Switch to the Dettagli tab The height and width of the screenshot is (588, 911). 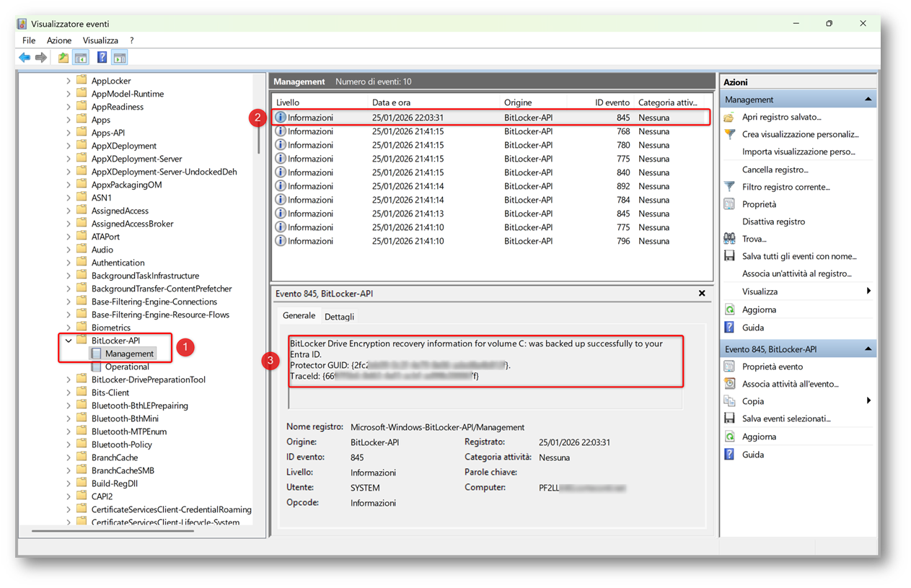point(339,317)
